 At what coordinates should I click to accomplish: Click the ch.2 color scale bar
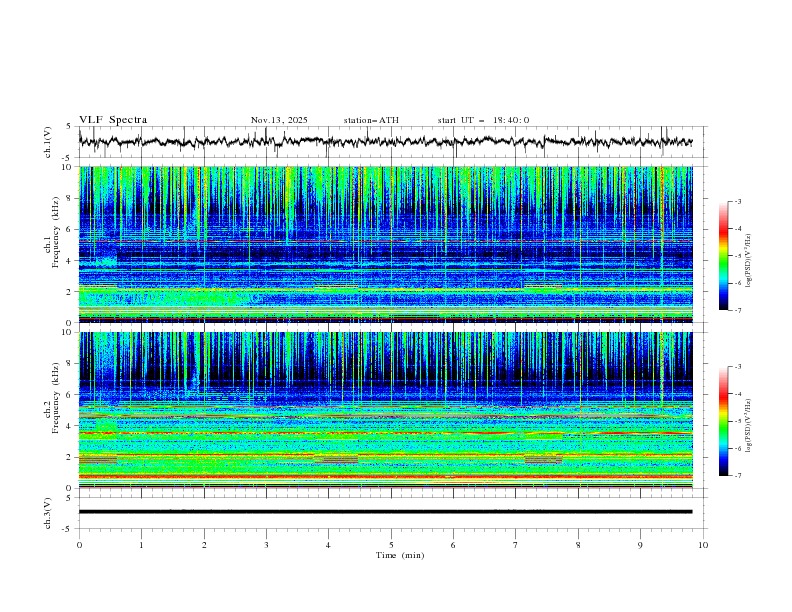(x=723, y=421)
